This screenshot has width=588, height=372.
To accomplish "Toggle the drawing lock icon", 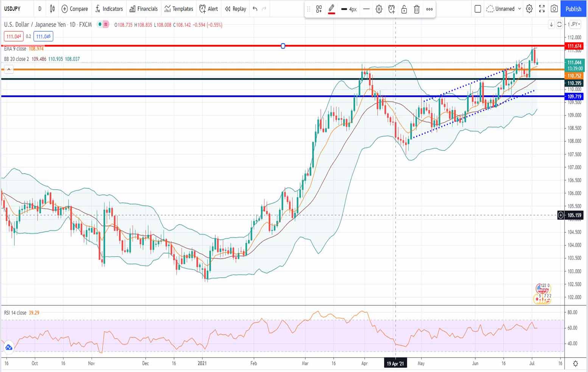I will click(x=404, y=9).
